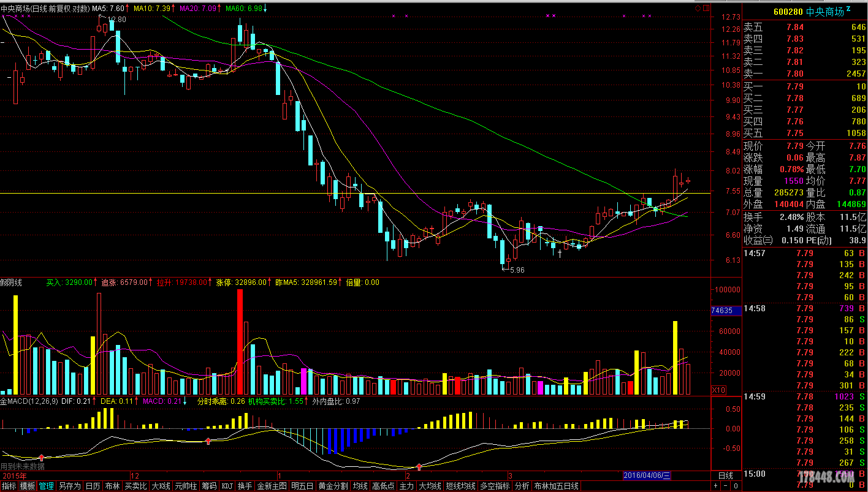Screen dimensions: 868x492
Task: Select the 金新主图 tab
Action: point(272,486)
